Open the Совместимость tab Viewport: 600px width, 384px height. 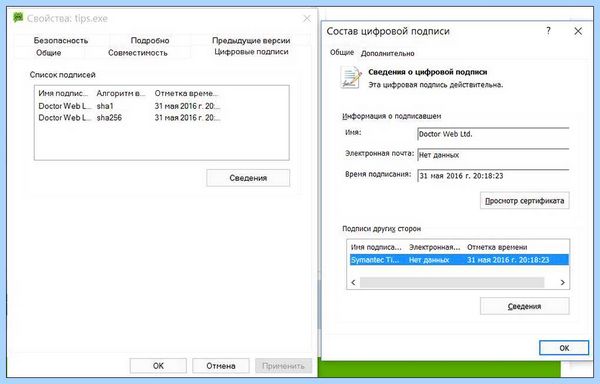point(138,53)
